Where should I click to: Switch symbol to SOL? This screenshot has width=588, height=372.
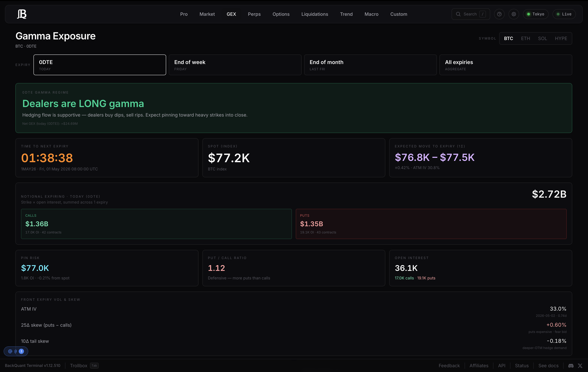click(x=542, y=38)
